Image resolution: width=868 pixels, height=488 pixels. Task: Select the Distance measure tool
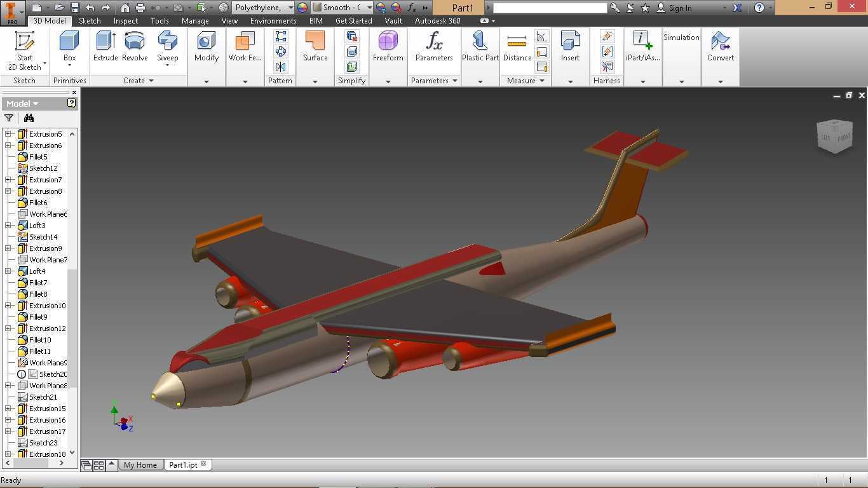coord(517,46)
